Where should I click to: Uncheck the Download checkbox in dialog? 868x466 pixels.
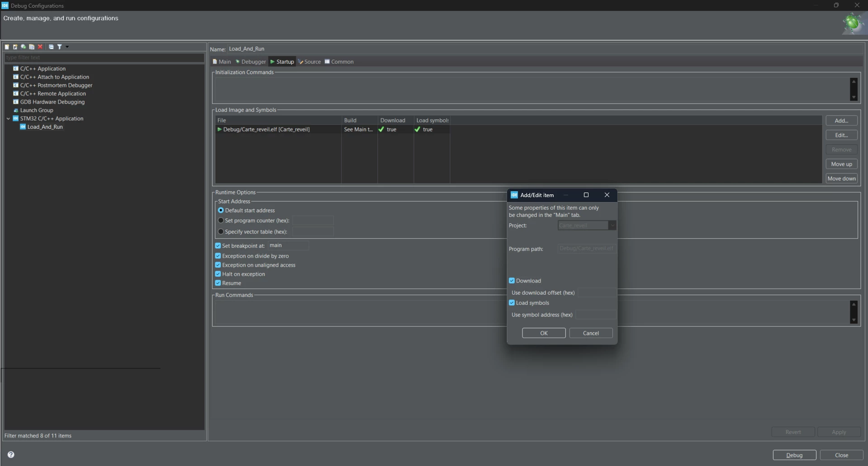pyautogui.click(x=512, y=281)
